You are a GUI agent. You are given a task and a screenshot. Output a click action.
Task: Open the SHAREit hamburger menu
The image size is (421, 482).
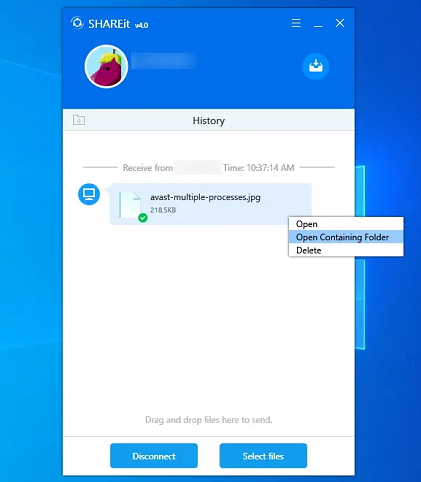tap(296, 23)
